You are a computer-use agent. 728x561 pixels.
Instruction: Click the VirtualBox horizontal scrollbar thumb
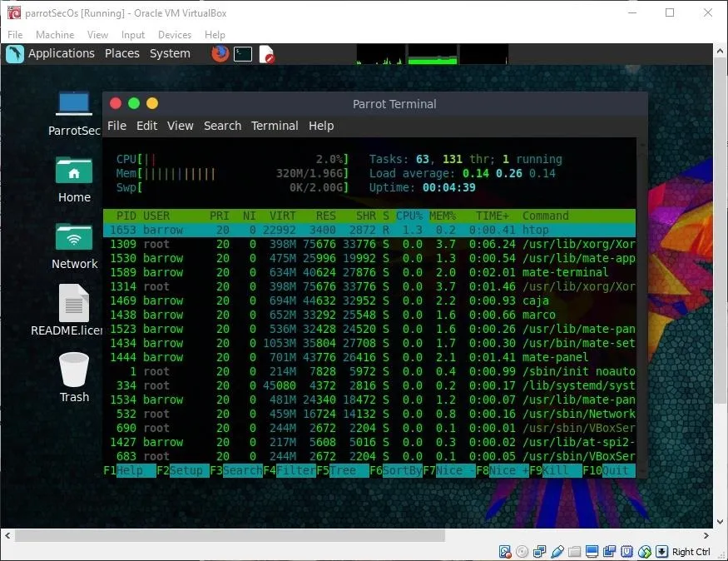click(x=230, y=535)
